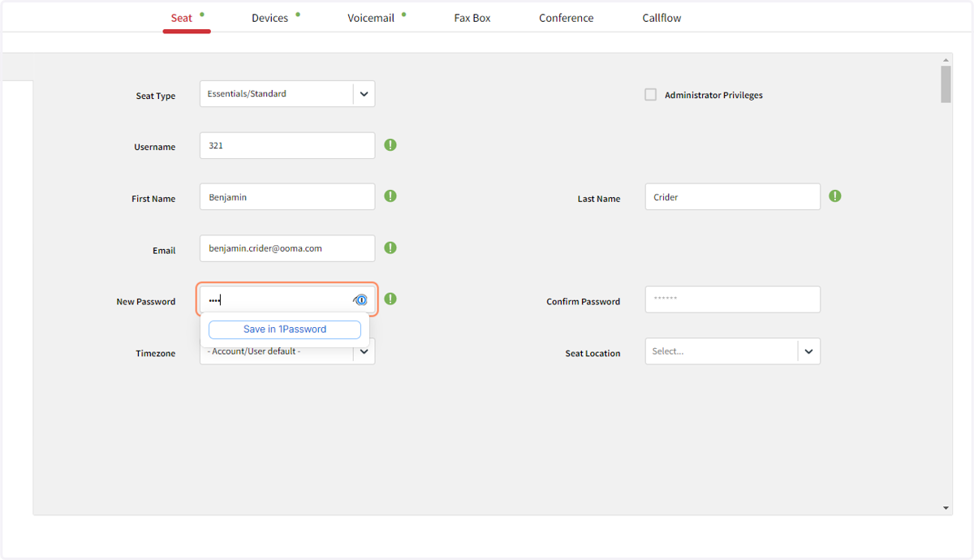Click the vertical scrollbar thumb
The image size is (974, 560).
coord(946,84)
